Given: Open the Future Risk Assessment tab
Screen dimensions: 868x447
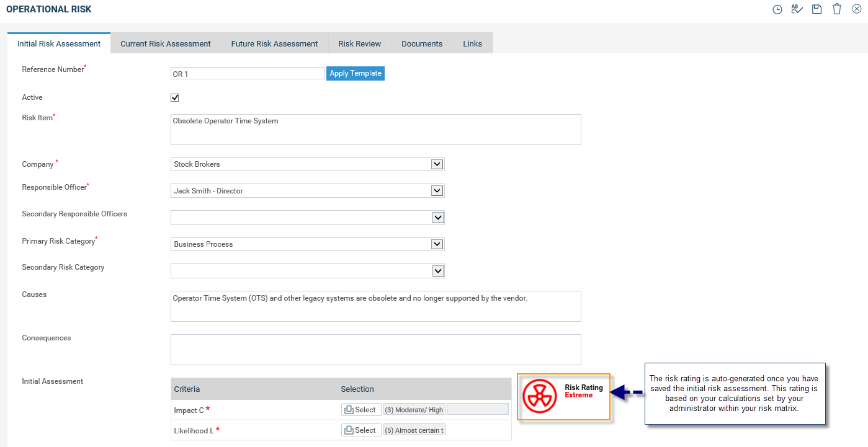Looking at the screenshot, I should (274, 43).
